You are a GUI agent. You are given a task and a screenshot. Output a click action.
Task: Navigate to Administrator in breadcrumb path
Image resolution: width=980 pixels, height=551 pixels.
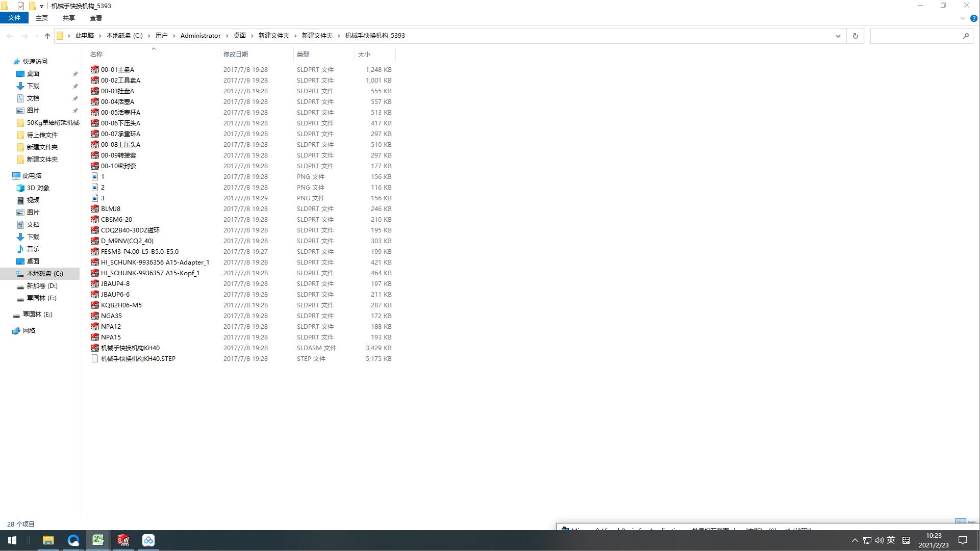click(200, 36)
